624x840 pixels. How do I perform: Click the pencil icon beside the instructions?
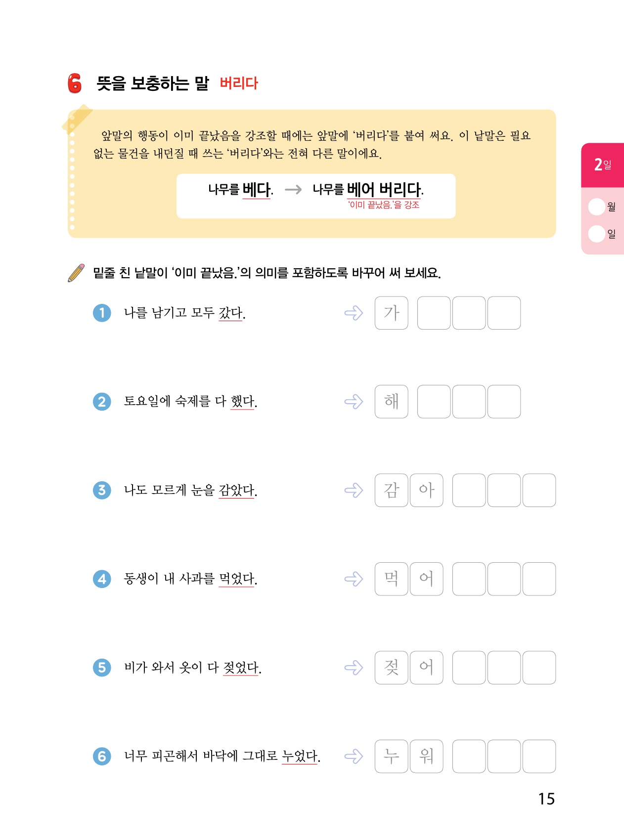(x=76, y=273)
